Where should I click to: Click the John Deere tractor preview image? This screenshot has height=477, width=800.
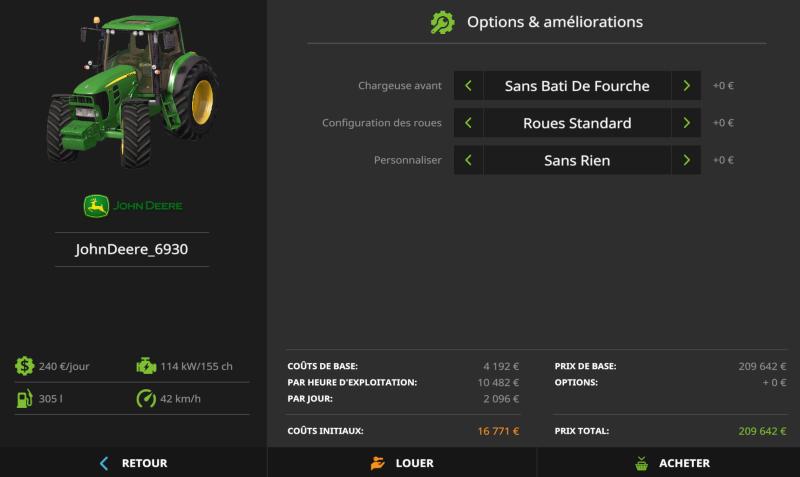point(133,90)
